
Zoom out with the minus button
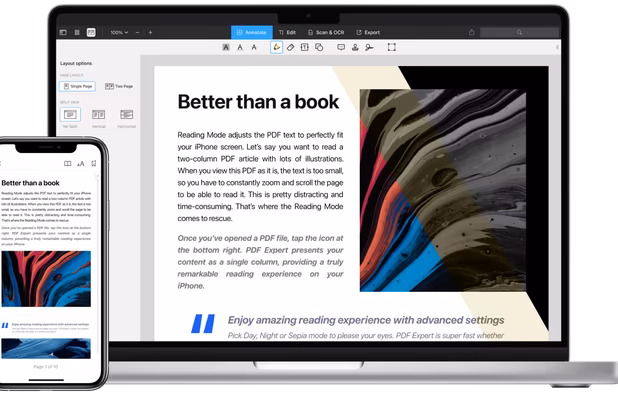click(137, 32)
